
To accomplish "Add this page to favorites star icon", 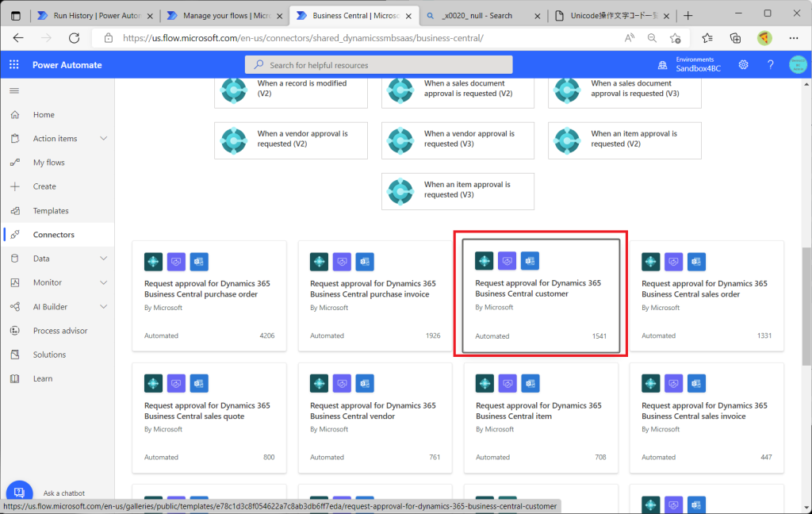I will pos(676,38).
